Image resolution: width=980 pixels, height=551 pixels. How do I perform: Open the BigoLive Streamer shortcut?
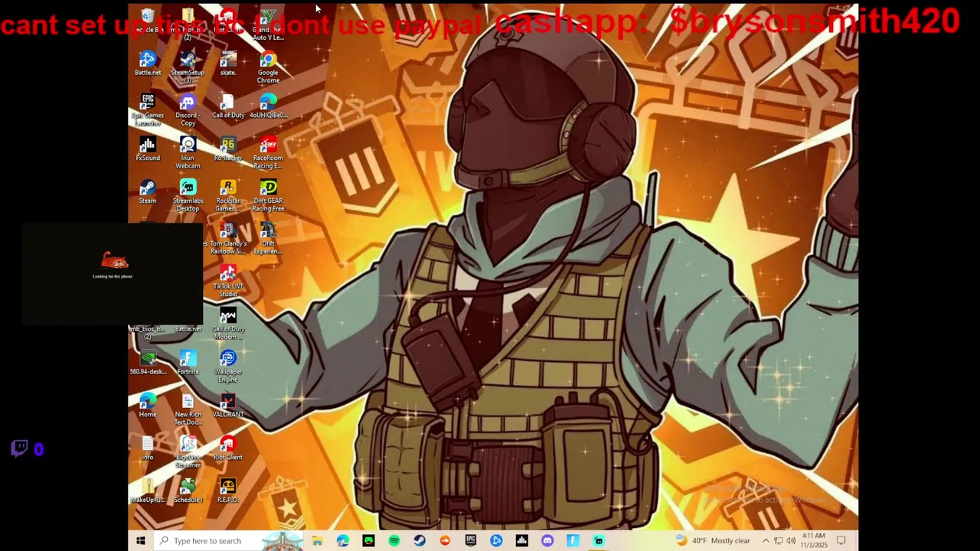tap(188, 453)
